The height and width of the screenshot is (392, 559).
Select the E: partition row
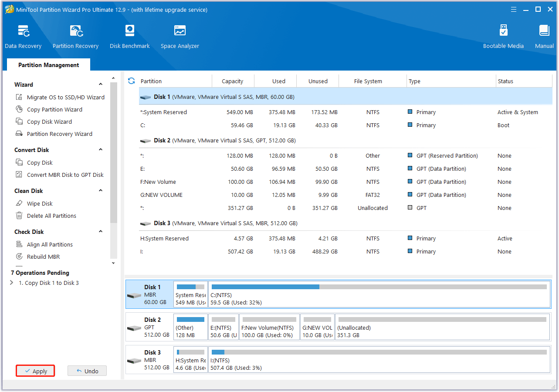coord(346,169)
